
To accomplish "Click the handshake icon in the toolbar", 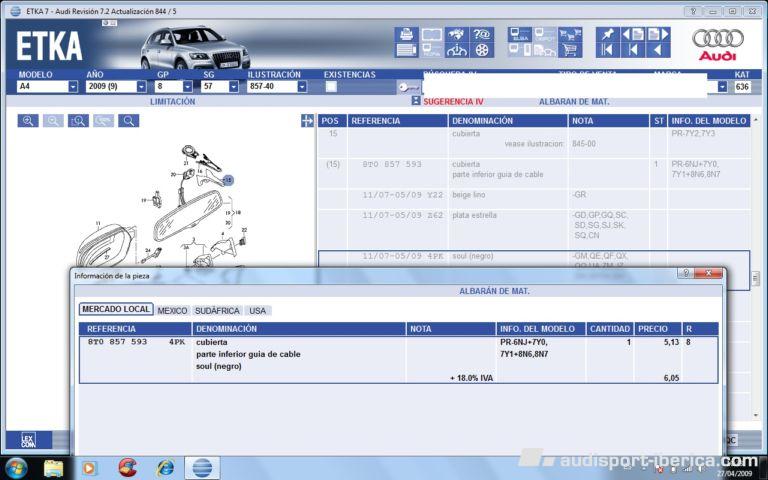I will pos(456,34).
